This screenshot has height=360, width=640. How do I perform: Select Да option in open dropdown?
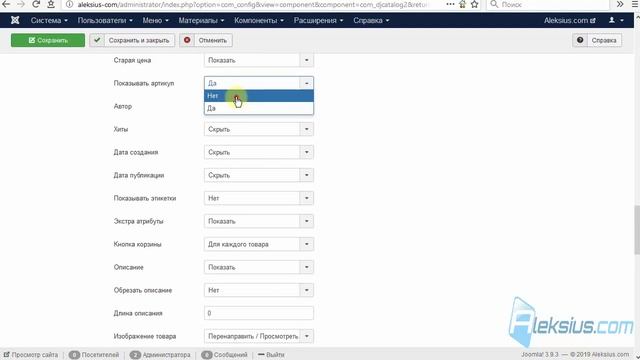coord(259,108)
